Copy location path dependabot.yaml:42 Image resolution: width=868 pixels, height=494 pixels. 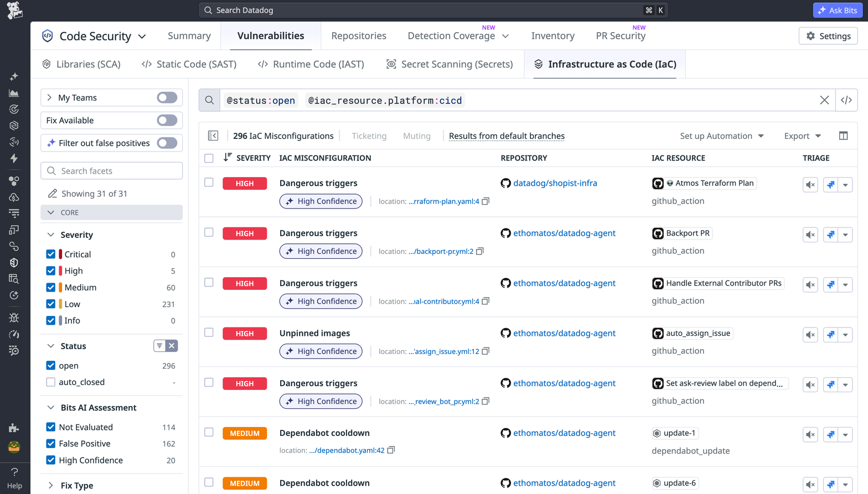[391, 450]
